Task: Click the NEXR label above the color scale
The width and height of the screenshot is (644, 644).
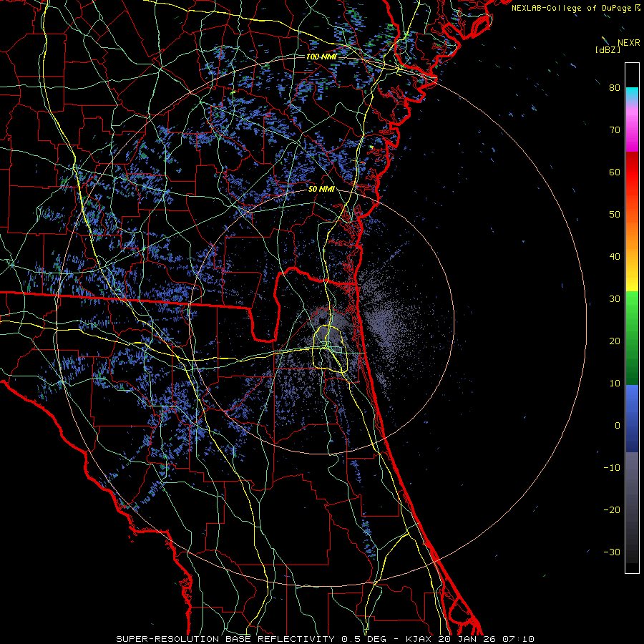Action: point(628,43)
